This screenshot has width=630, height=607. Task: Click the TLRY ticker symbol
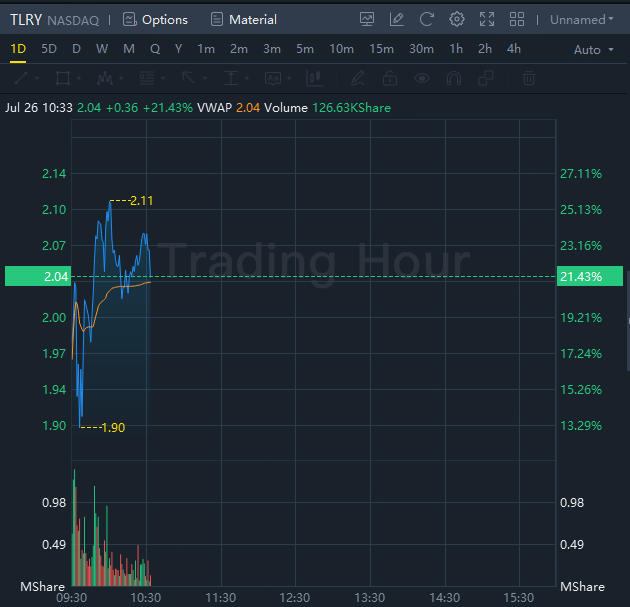coord(26,19)
